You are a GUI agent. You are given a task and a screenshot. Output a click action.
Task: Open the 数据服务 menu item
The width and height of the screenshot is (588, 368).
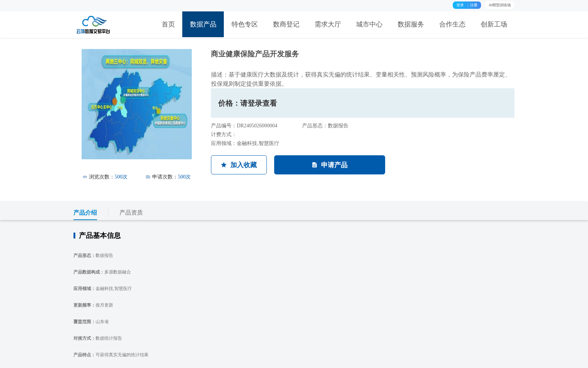coord(411,24)
